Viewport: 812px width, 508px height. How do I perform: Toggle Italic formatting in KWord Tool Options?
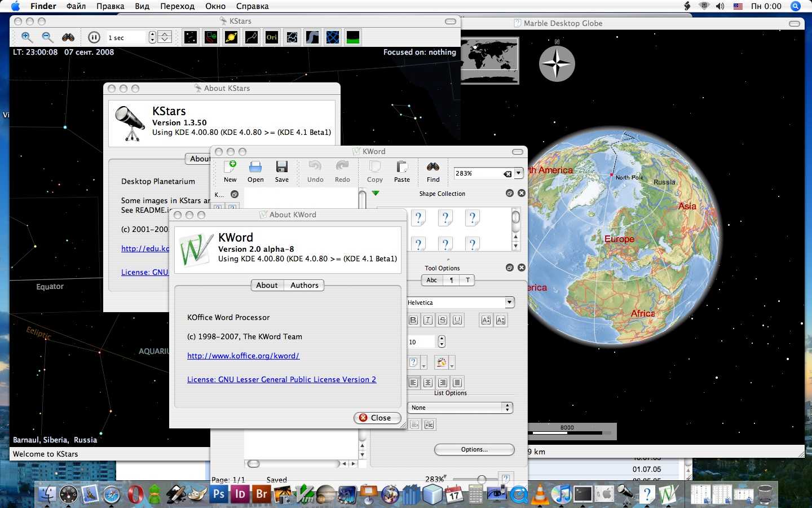click(x=428, y=320)
